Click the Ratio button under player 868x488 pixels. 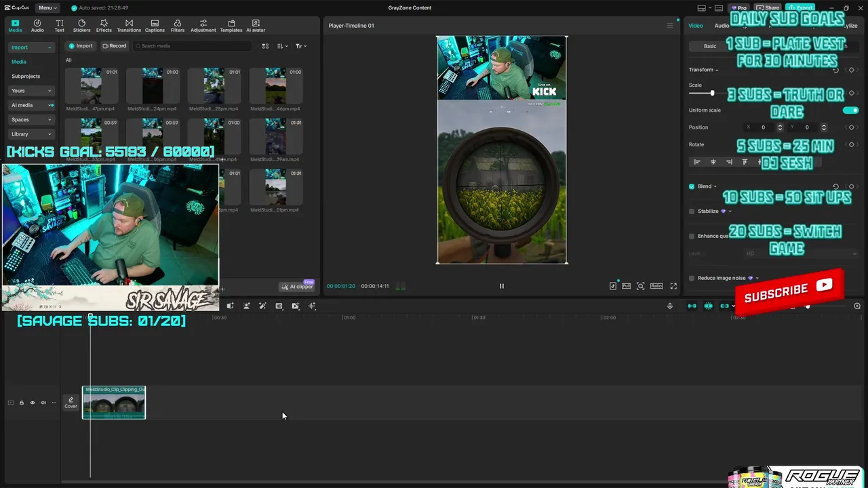click(656, 286)
